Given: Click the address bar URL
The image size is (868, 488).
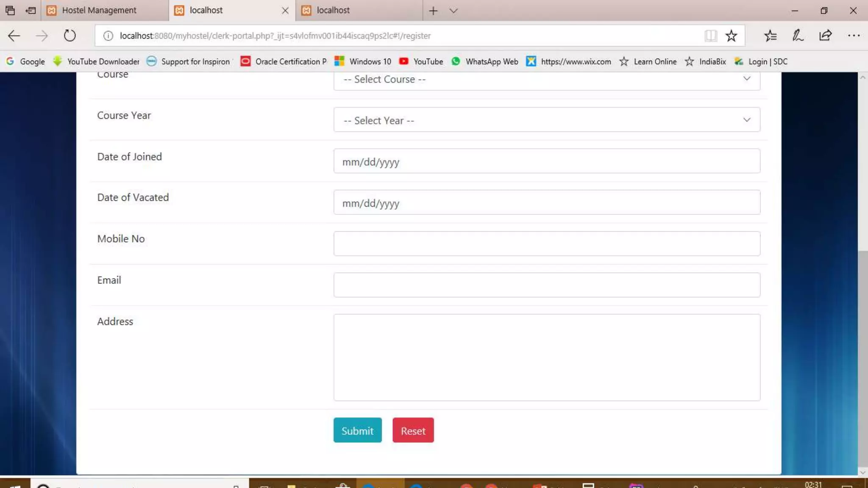Looking at the screenshot, I should (x=275, y=36).
